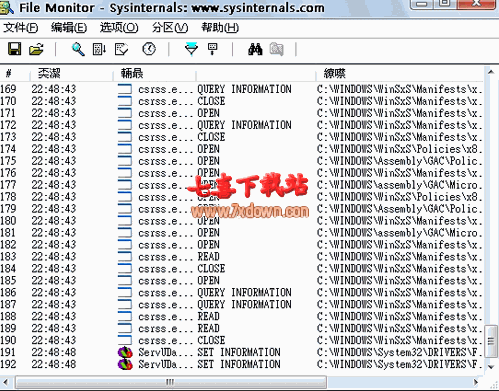Click the csrss process icon in row 188
The height and width of the screenshot is (391, 499).
[125, 316]
